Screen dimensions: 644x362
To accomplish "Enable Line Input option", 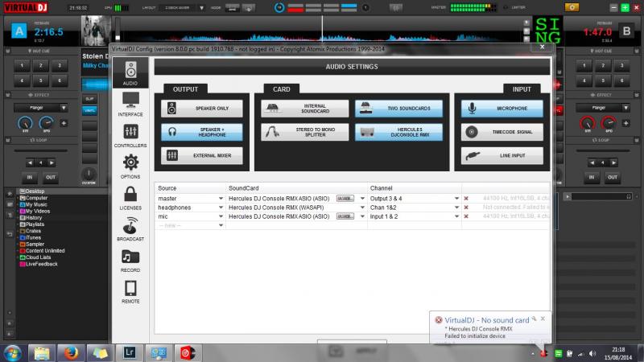I will click(x=502, y=155).
